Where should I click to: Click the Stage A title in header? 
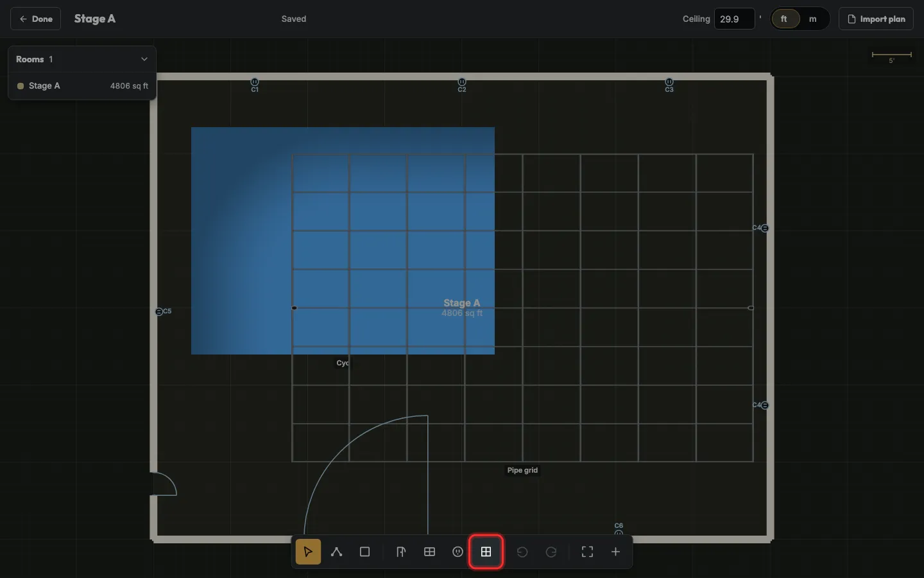coord(95,19)
